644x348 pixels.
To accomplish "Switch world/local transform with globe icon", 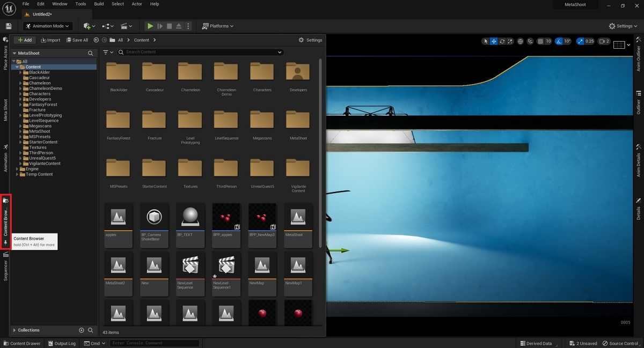I will (519, 41).
